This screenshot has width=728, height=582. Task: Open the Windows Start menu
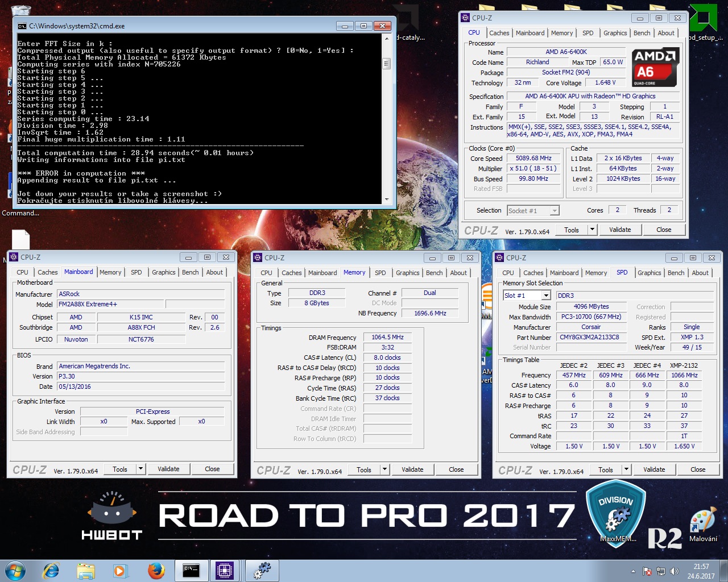(15, 570)
